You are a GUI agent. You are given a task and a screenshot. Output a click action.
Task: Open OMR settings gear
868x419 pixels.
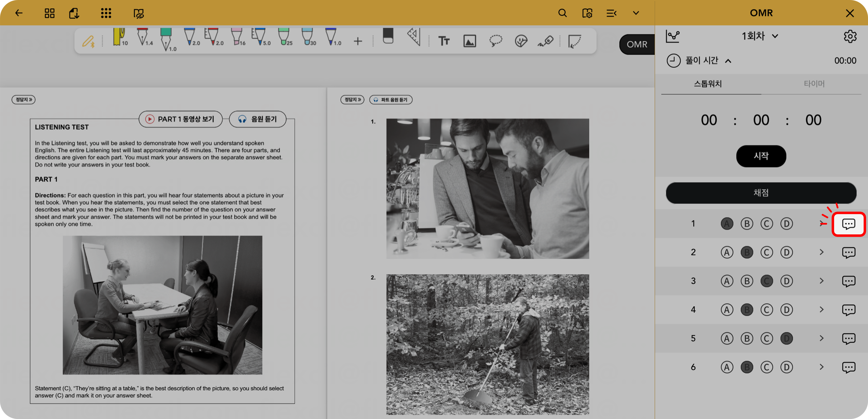point(850,36)
